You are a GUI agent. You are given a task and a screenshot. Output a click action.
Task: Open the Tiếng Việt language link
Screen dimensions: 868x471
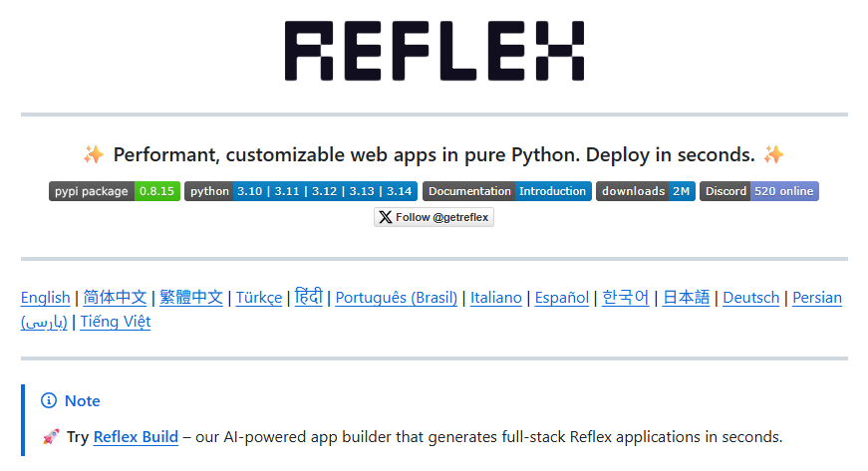[116, 322]
